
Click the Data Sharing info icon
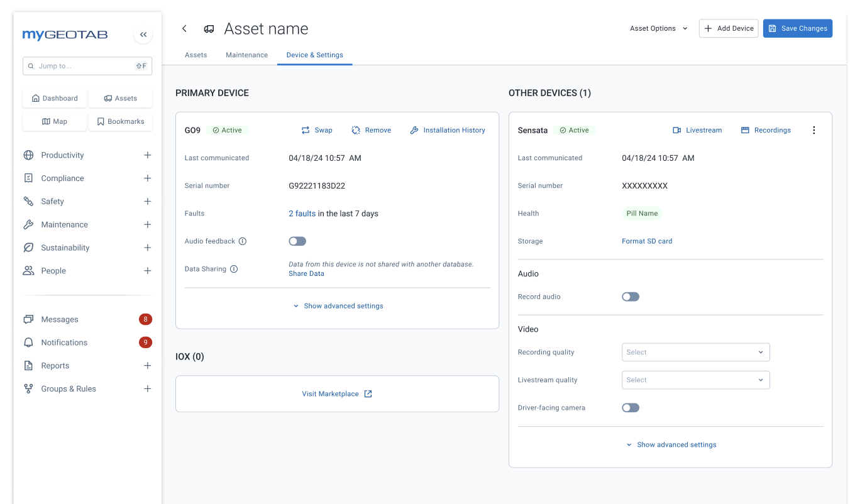click(x=233, y=268)
